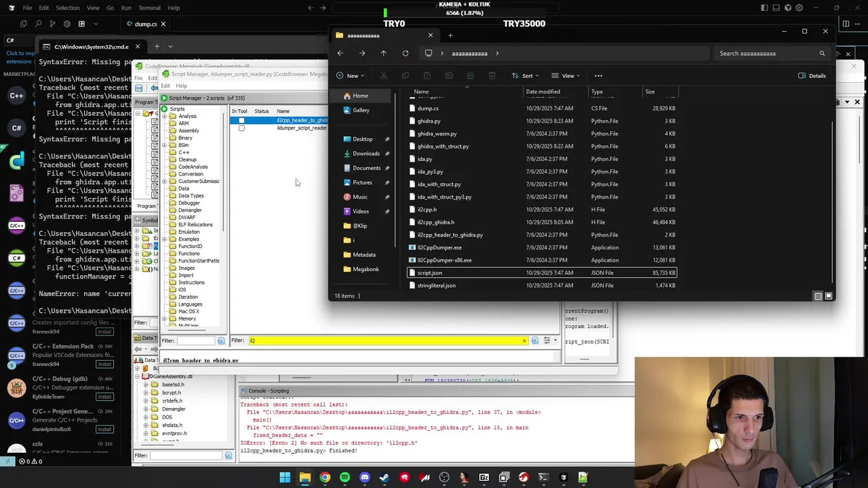Open the View dropdown in Explorer
Screen dimensions: 868x488
tap(566, 76)
